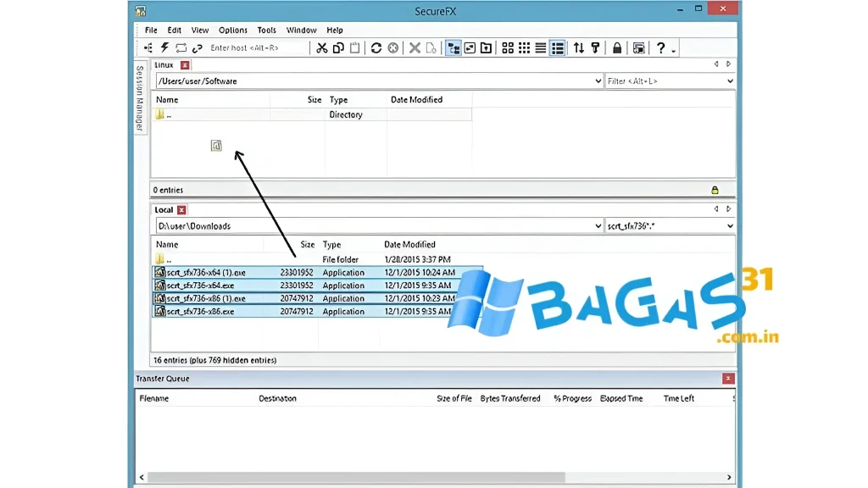The image size is (868, 488).
Task: Select the Local pane tab
Action: pos(164,210)
